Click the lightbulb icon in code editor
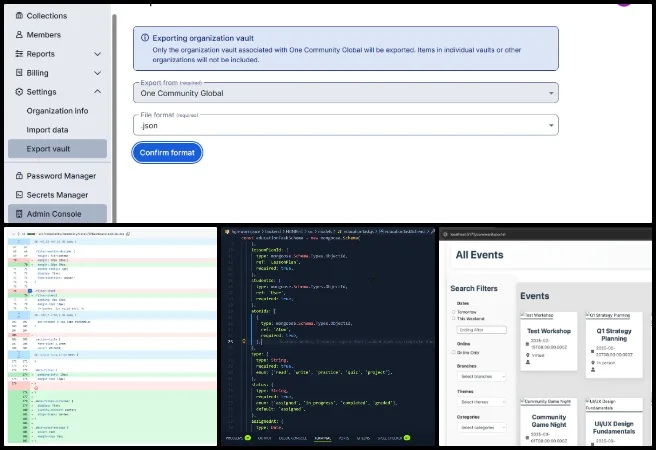This screenshot has height=450, width=656. point(244,341)
